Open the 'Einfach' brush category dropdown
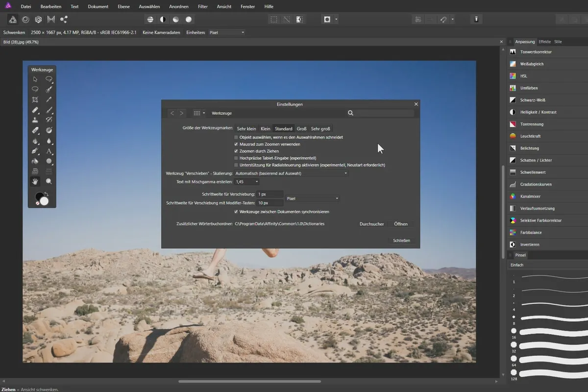Image resolution: width=588 pixels, height=392 pixels. point(548,265)
